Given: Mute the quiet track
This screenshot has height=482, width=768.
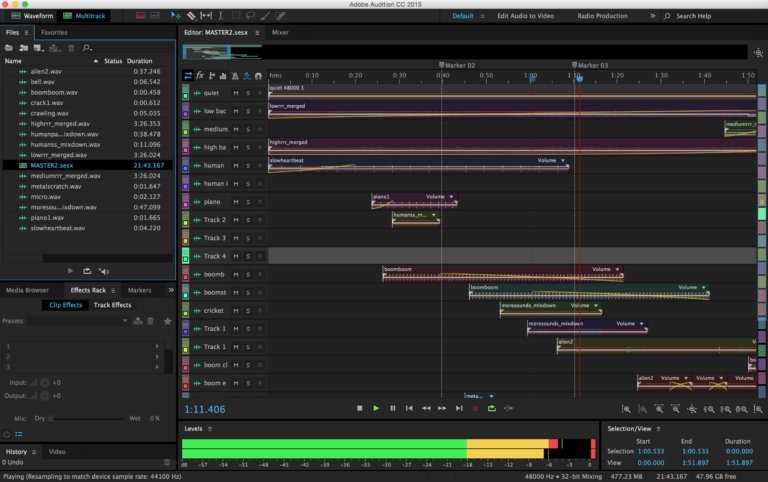Looking at the screenshot, I should (x=236, y=93).
